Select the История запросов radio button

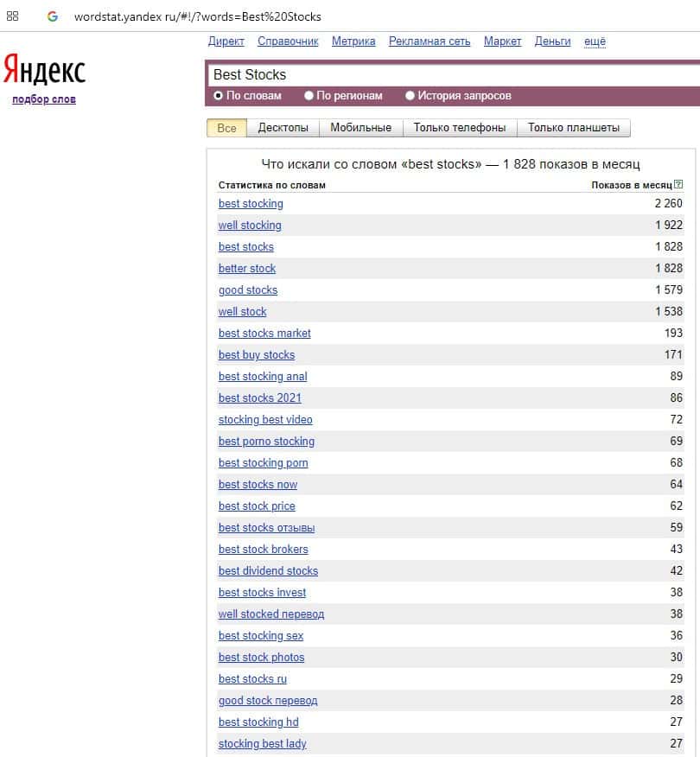(x=410, y=96)
